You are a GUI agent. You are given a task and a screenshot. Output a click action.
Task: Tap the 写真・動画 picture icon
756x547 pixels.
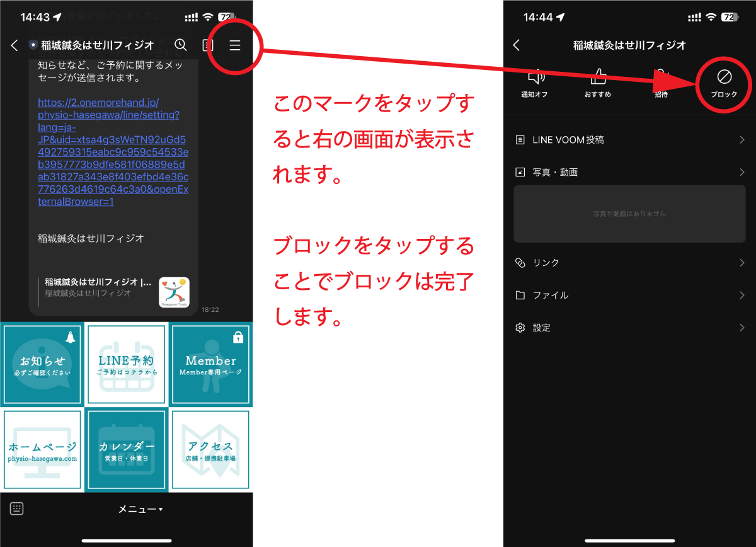(x=520, y=172)
